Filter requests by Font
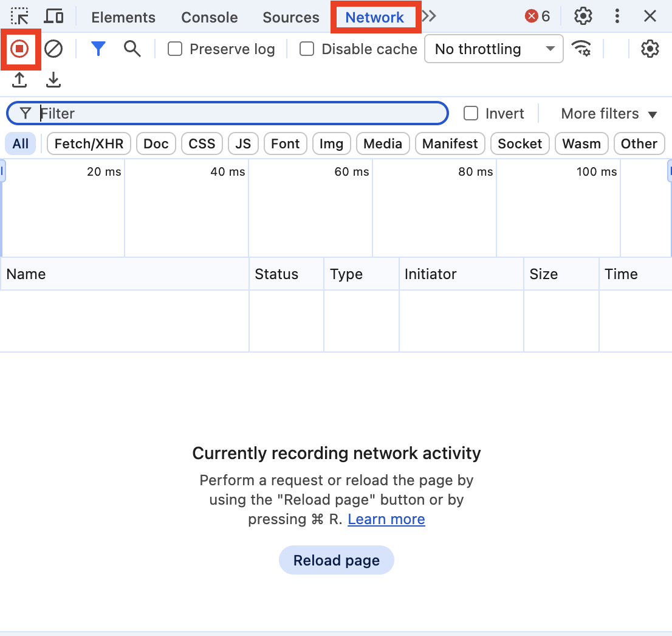This screenshot has width=672, height=636. coord(285,143)
